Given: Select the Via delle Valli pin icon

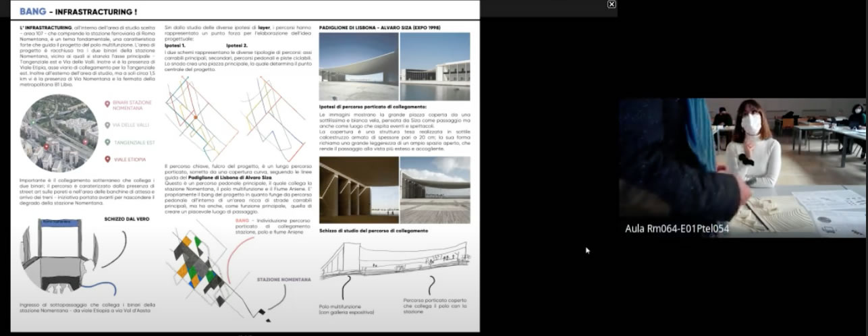Looking at the screenshot, I should [107, 125].
